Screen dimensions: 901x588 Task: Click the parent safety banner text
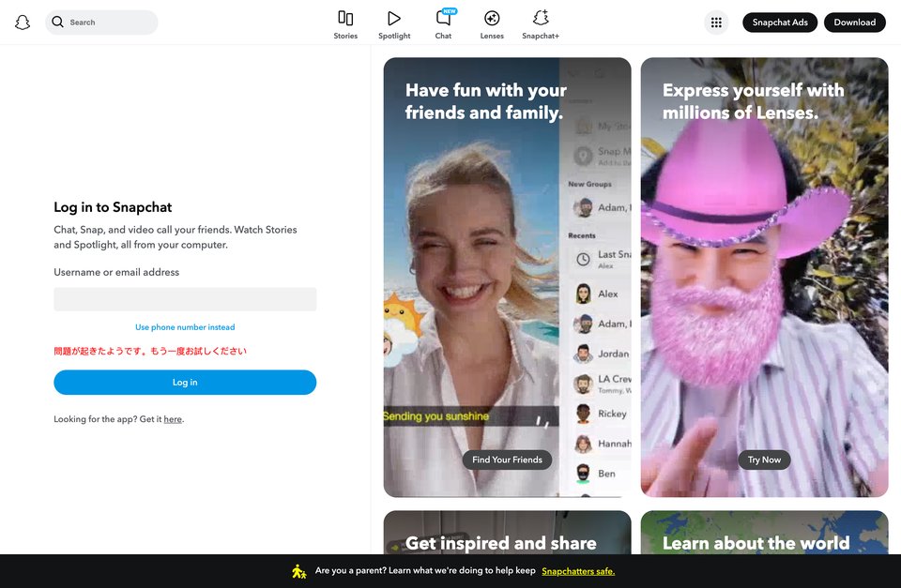click(x=425, y=571)
